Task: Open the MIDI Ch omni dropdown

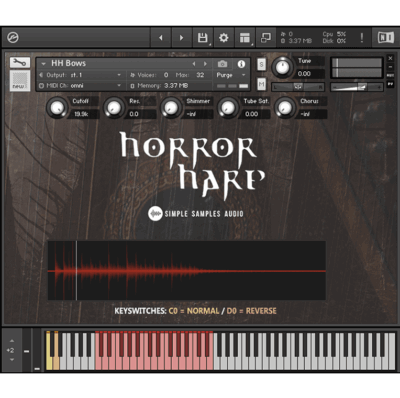Action: [x=80, y=86]
